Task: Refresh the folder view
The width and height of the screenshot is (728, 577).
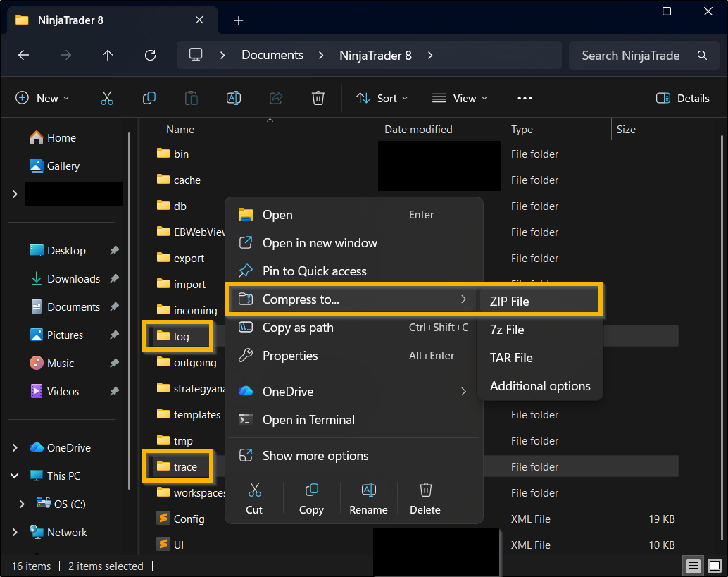Action: (x=150, y=55)
